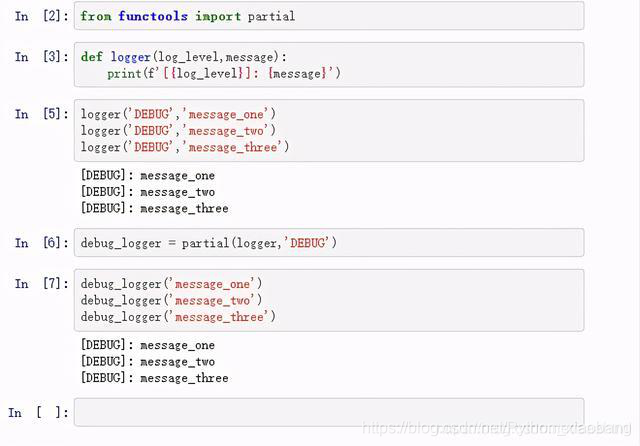Select the In [7] prompt label

click(42, 283)
